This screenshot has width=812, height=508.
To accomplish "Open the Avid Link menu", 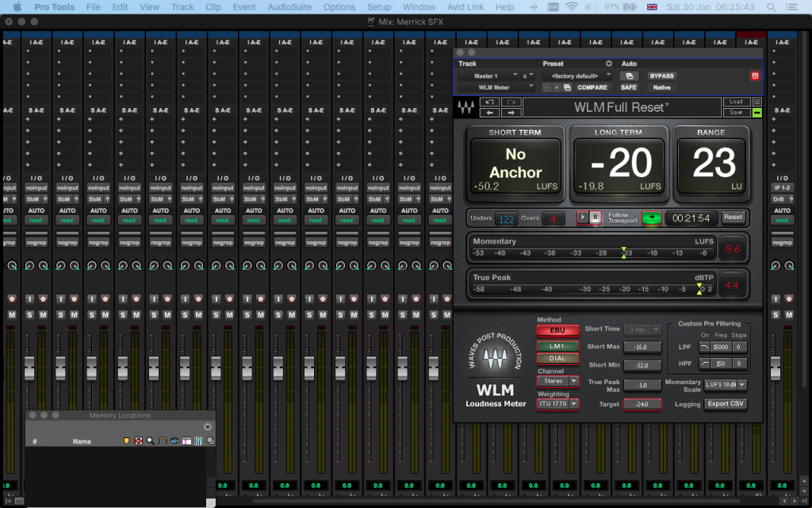I will (x=465, y=7).
